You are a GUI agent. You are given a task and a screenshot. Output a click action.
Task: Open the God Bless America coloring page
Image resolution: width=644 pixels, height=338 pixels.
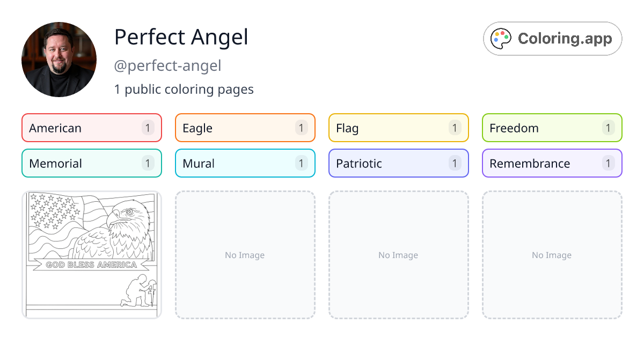point(91,255)
